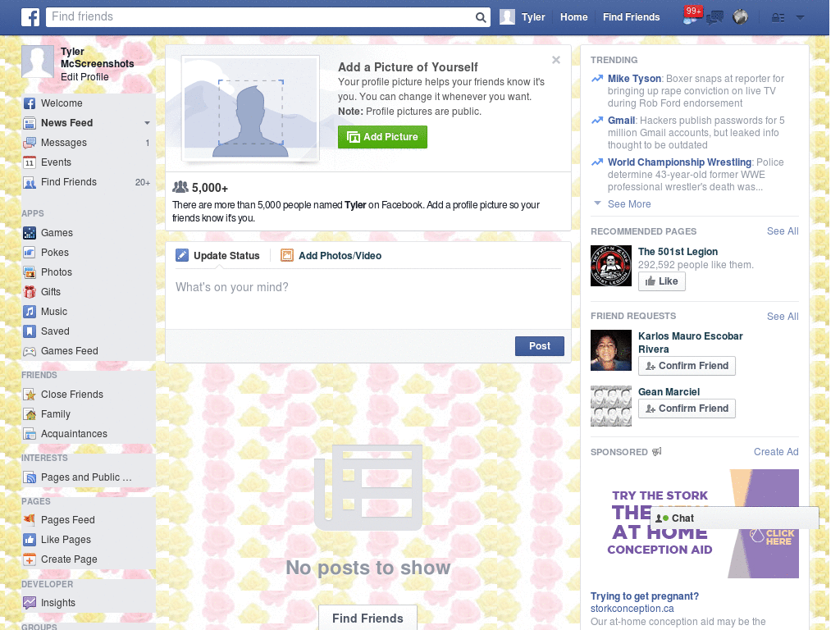Click See All for Recommended Pages
This screenshot has width=840, height=630.
[x=782, y=231]
